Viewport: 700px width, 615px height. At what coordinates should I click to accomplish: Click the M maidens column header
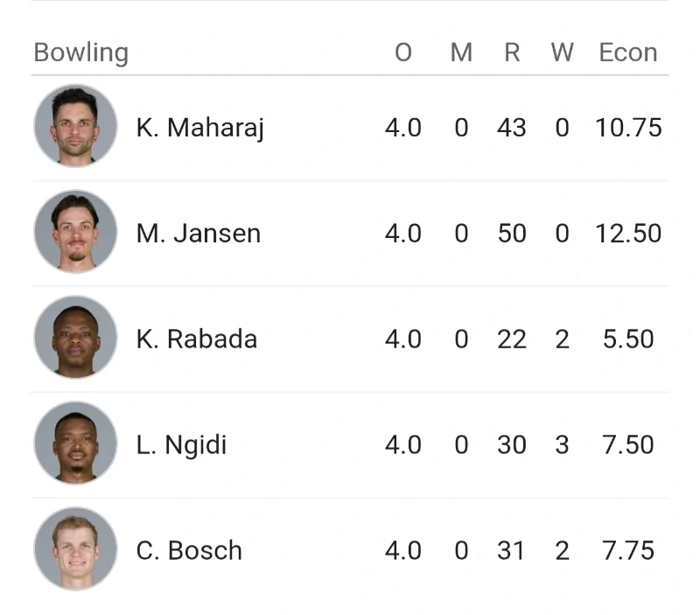click(461, 52)
